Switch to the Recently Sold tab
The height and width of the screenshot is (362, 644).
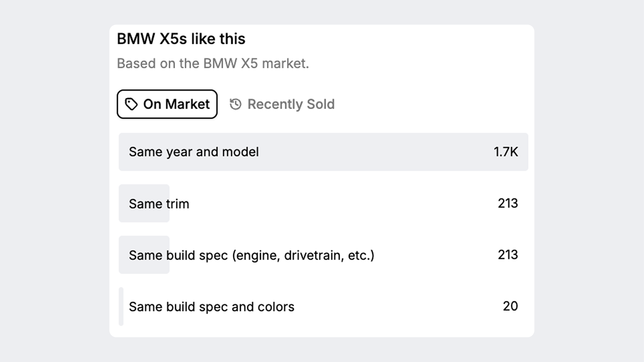coord(282,104)
